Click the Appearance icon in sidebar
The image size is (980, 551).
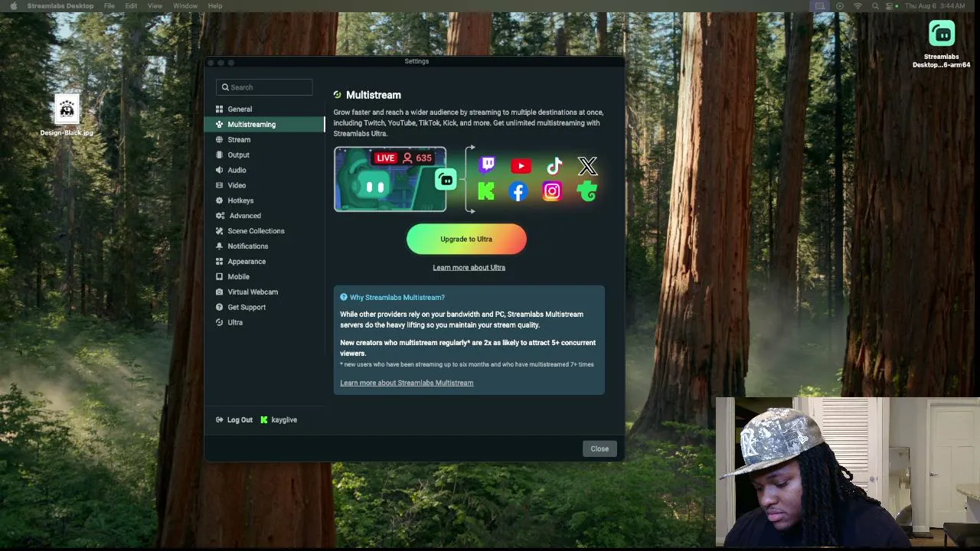[220, 262]
